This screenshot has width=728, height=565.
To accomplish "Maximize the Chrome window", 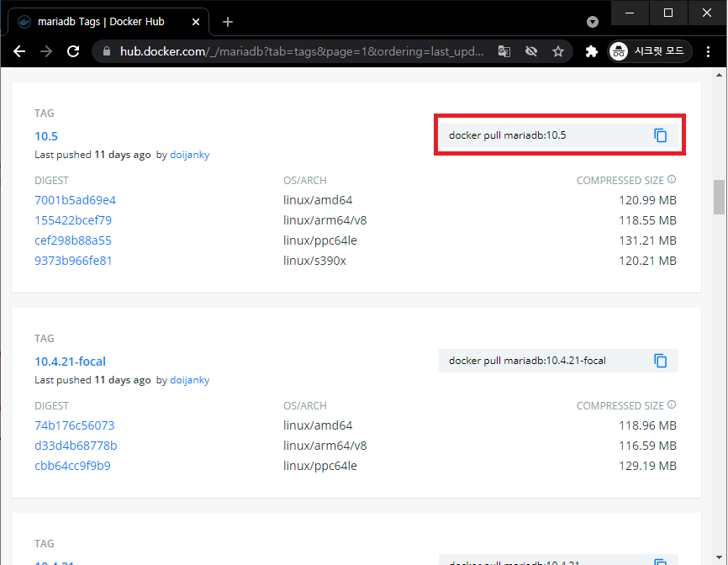I will tap(668, 13).
